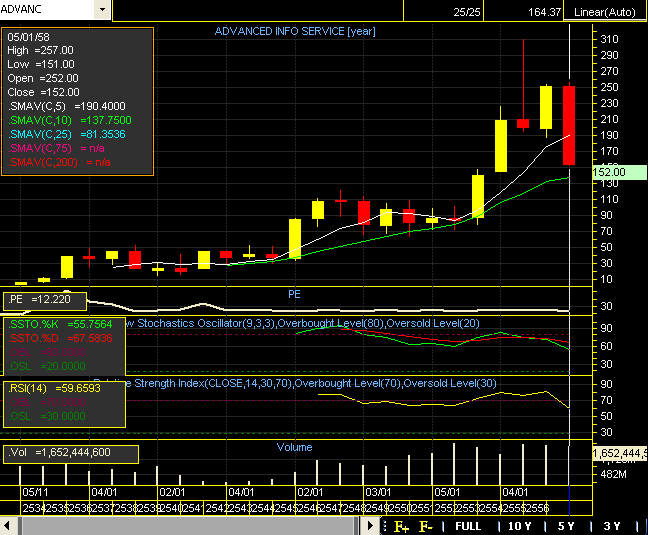Click the Open =252.00 value

[43, 78]
